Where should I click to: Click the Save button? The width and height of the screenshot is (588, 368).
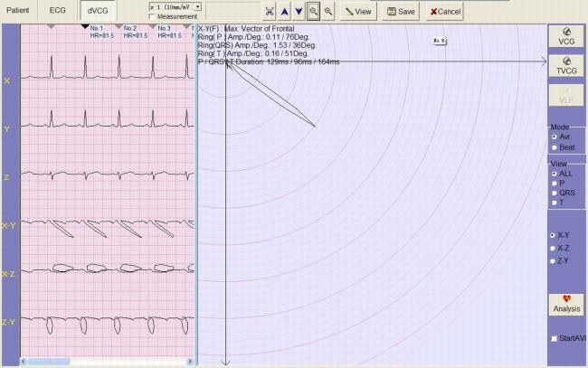(401, 11)
